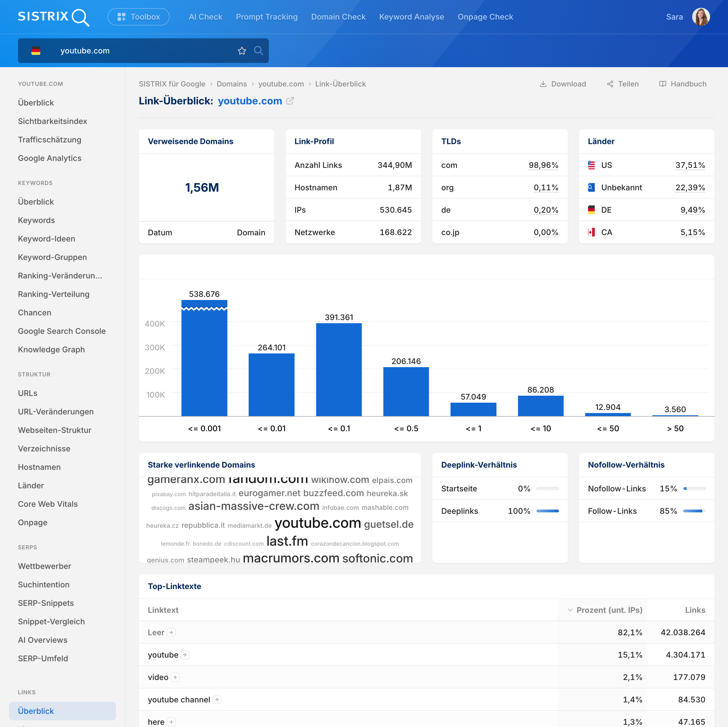Screen dimensions: 728x727
Task: Click the com TLD percentage 98,96%
Action: pyautogui.click(x=543, y=165)
